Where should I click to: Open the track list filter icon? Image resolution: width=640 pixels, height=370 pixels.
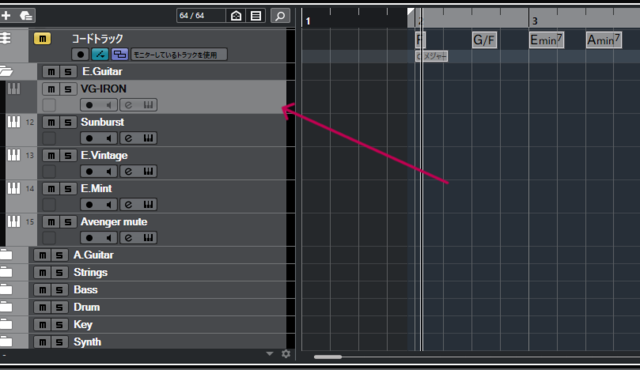256,16
